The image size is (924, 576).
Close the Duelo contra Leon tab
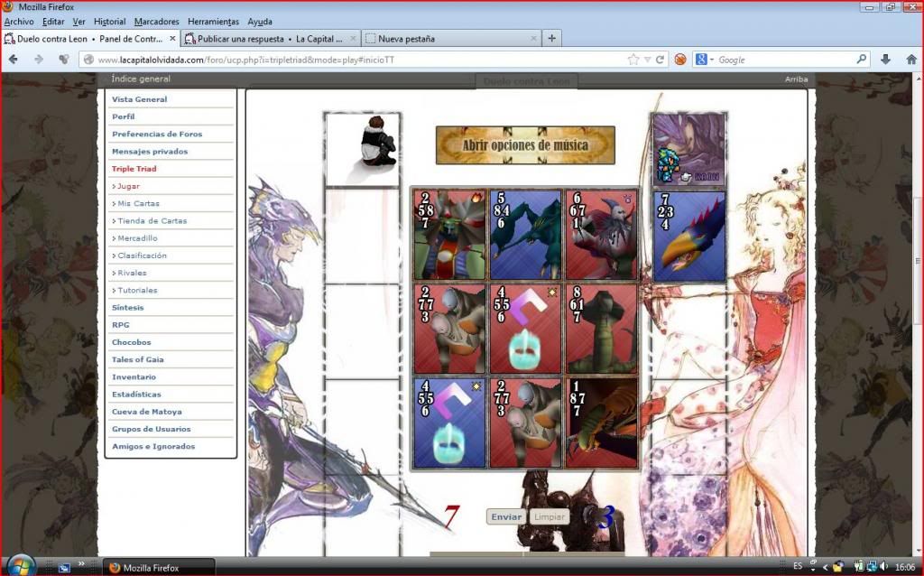[x=172, y=38]
